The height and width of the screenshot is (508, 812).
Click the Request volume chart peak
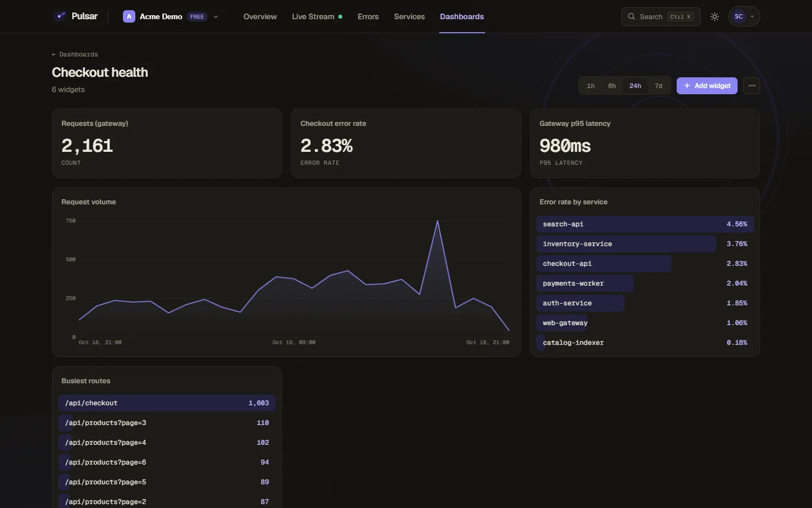(x=438, y=221)
